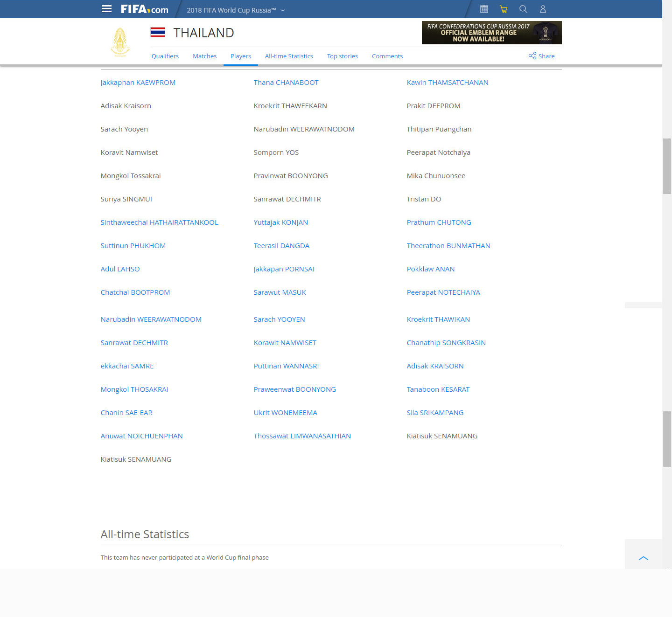
Task: Open the match calendar icon
Action: (x=484, y=9)
